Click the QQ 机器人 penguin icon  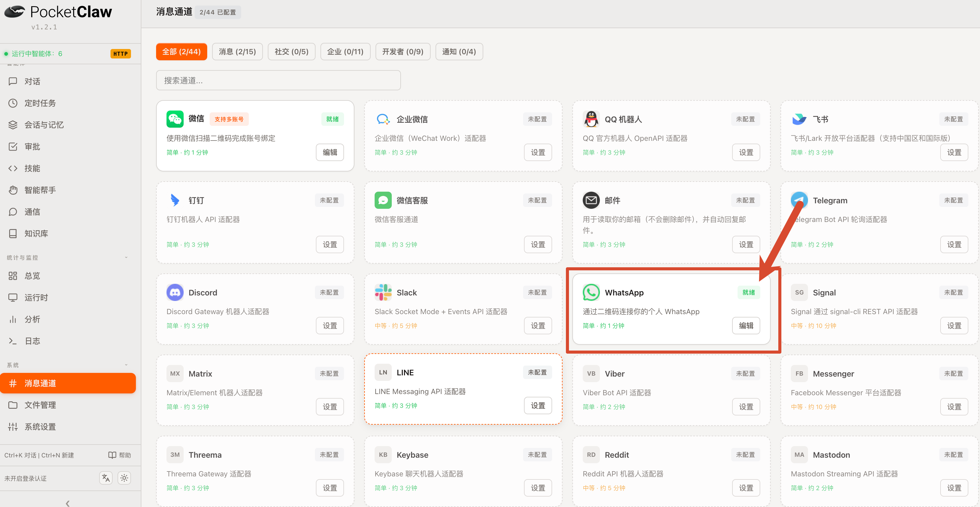591,119
